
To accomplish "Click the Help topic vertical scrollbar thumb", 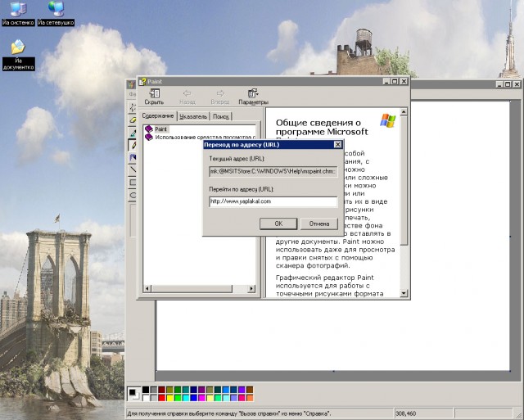I will point(404,180).
